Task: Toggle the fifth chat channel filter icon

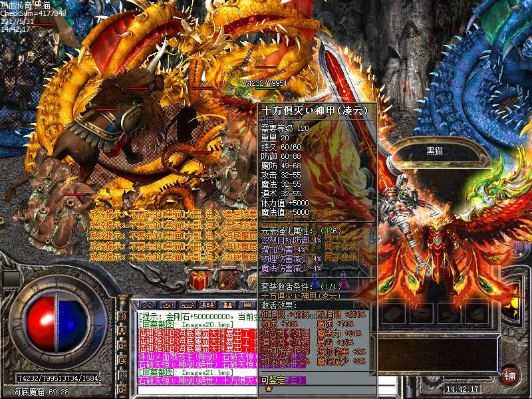Action: coord(122,375)
